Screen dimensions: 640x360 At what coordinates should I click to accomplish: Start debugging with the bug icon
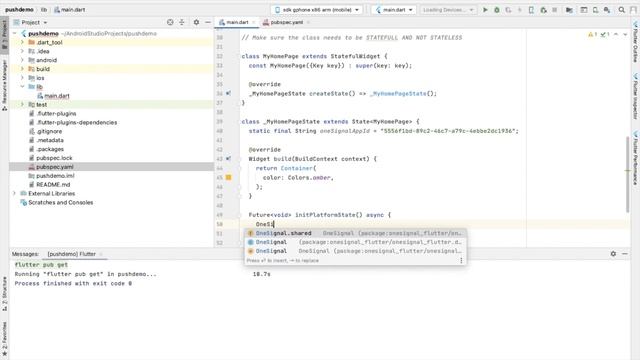coord(497,10)
